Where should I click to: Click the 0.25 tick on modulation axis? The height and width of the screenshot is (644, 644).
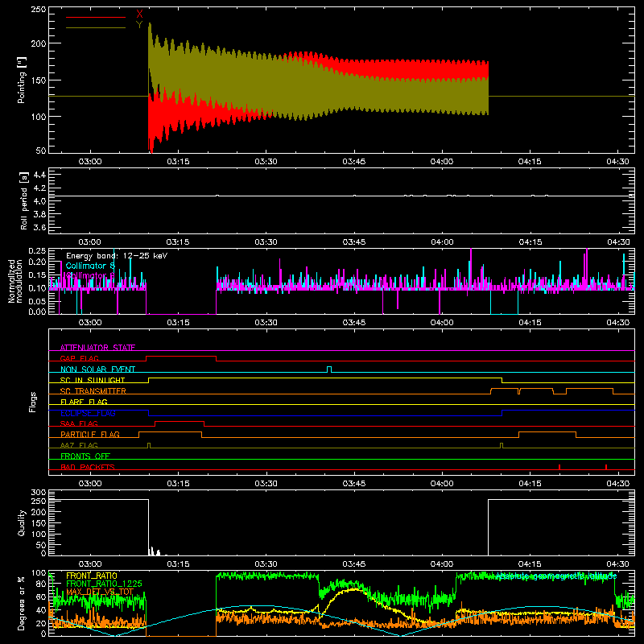tap(38, 250)
